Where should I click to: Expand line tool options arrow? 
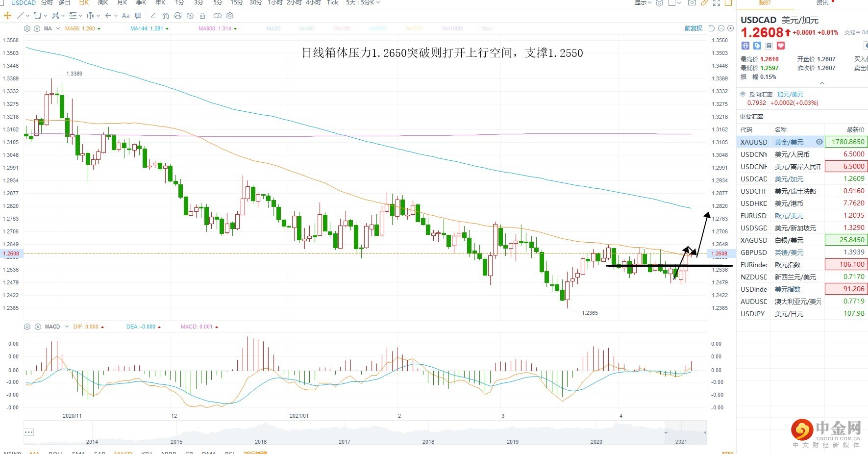(x=28, y=16)
